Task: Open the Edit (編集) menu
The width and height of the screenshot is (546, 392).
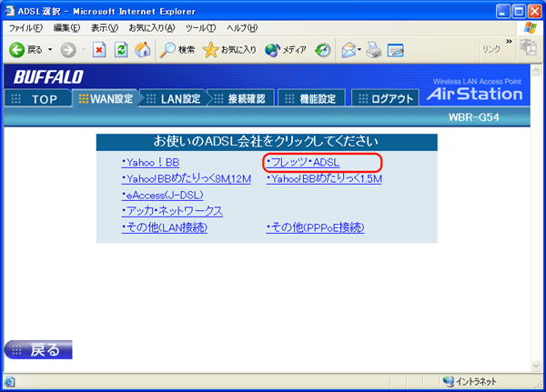Action: 66,28
